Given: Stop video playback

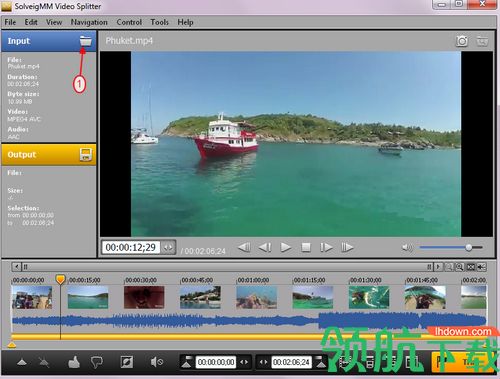Looking at the screenshot, I should click(x=306, y=247).
